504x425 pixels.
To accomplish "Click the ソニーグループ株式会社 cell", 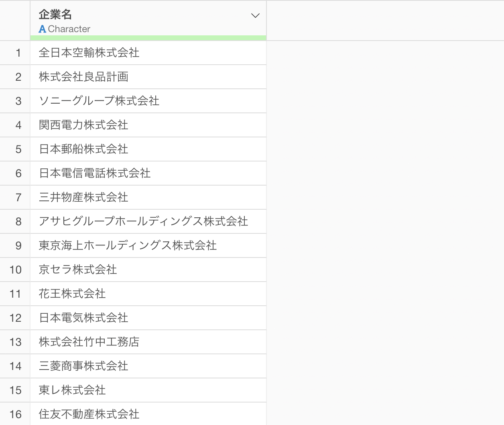I will 99,101.
